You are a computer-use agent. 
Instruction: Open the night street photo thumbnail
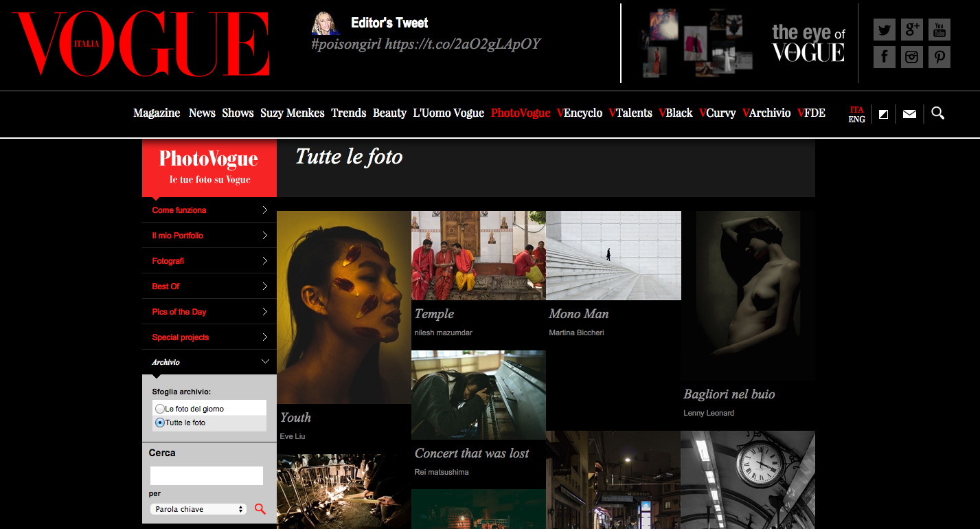[x=613, y=480]
